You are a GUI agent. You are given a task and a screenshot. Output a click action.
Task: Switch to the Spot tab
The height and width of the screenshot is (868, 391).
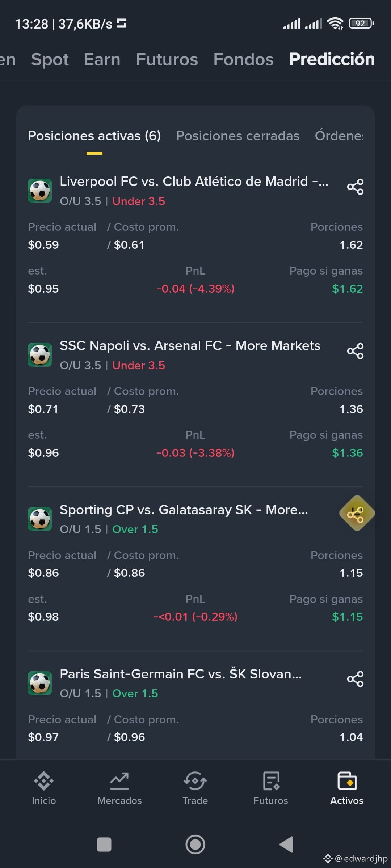point(50,59)
